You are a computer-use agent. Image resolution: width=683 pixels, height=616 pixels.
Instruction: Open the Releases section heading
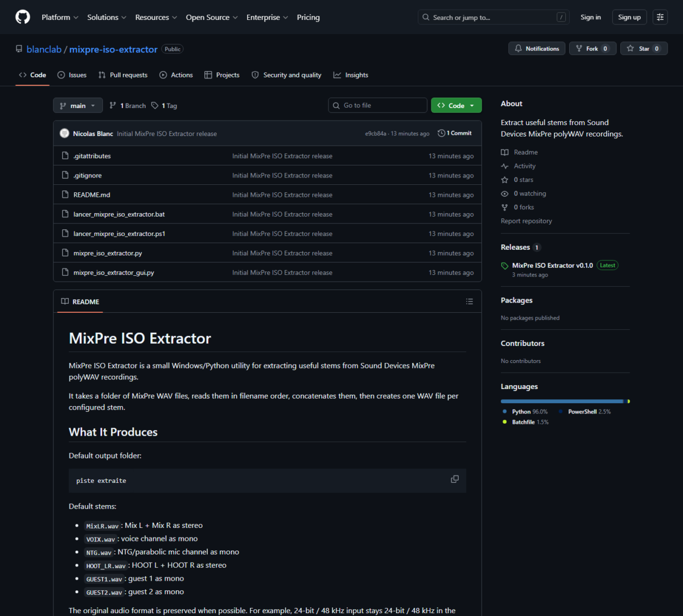click(x=520, y=247)
